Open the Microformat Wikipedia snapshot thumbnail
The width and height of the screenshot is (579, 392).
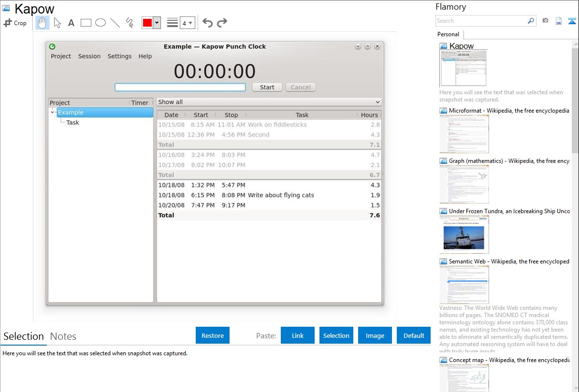(464, 134)
